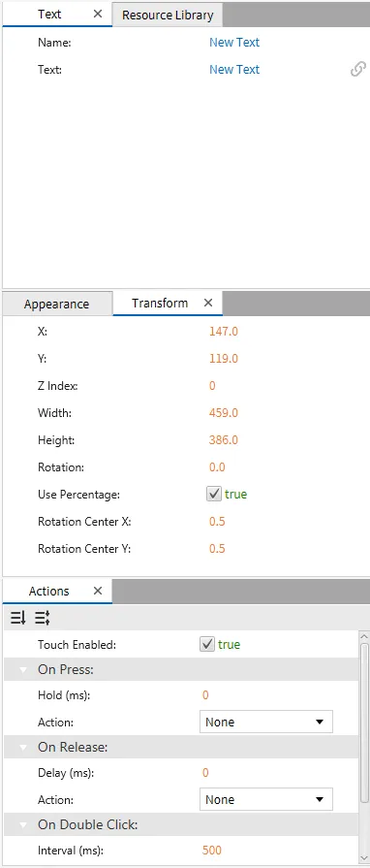Toggle the Use Percentage checkbox
Screen dimensions: 370x868
point(213,495)
